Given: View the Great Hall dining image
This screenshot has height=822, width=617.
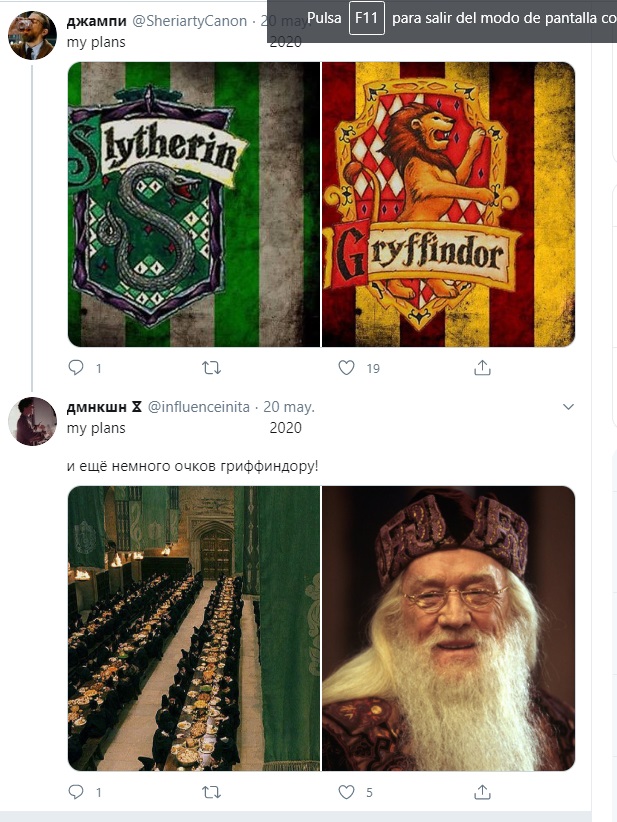Looking at the screenshot, I should pyautogui.click(x=194, y=628).
